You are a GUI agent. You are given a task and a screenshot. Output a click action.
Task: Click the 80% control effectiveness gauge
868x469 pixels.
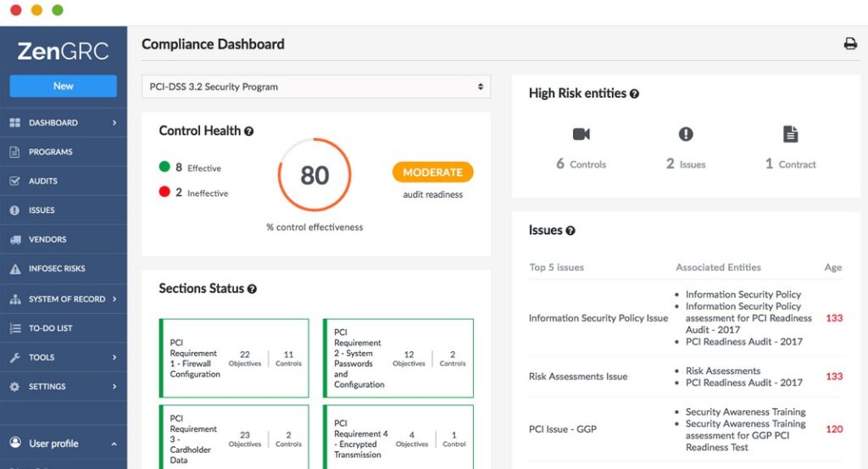(314, 175)
